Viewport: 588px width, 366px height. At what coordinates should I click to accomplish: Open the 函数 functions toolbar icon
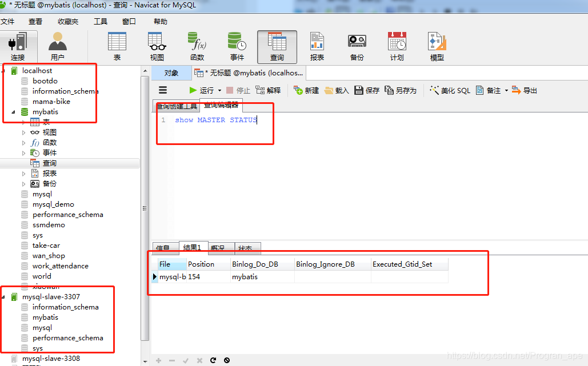coord(197,47)
